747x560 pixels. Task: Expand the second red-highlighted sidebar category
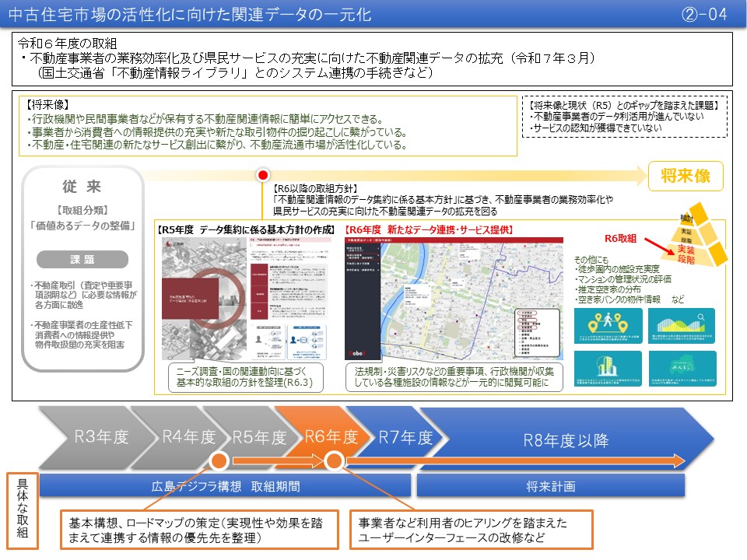pos(363,258)
